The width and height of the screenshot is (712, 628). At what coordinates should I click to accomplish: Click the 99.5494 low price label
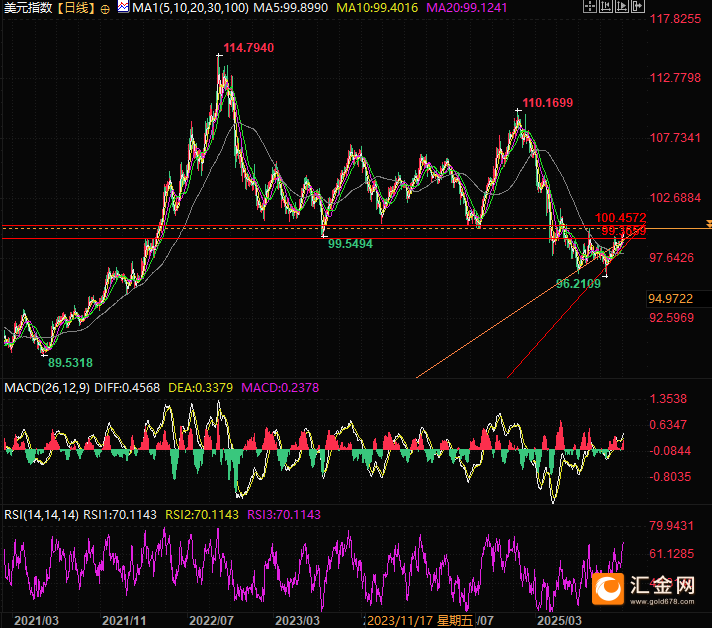coord(350,244)
